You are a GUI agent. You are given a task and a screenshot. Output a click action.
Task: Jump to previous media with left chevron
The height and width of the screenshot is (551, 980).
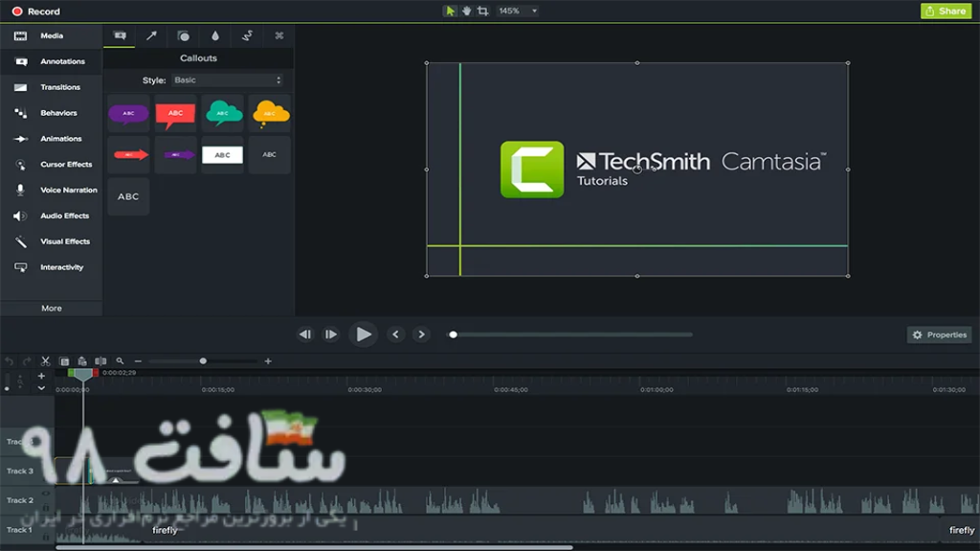point(395,334)
